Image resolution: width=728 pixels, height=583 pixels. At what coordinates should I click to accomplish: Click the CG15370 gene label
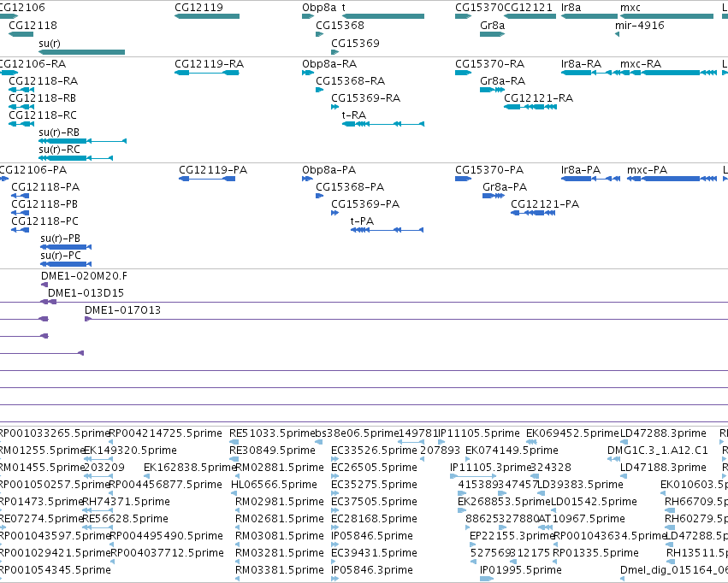tap(479, 8)
